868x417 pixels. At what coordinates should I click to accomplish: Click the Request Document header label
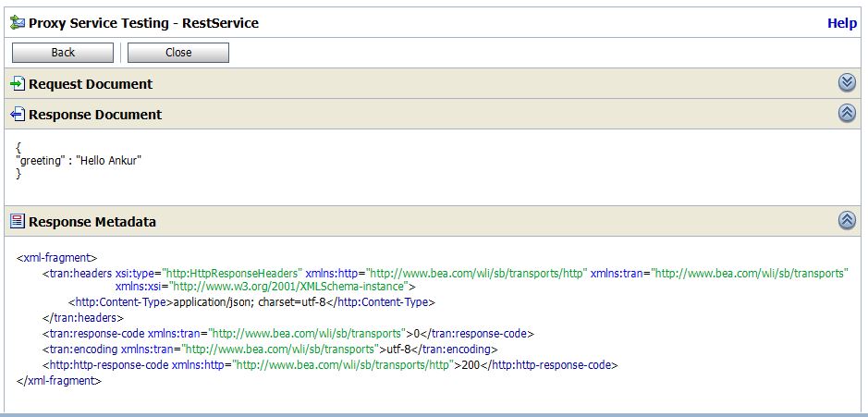[x=91, y=84]
